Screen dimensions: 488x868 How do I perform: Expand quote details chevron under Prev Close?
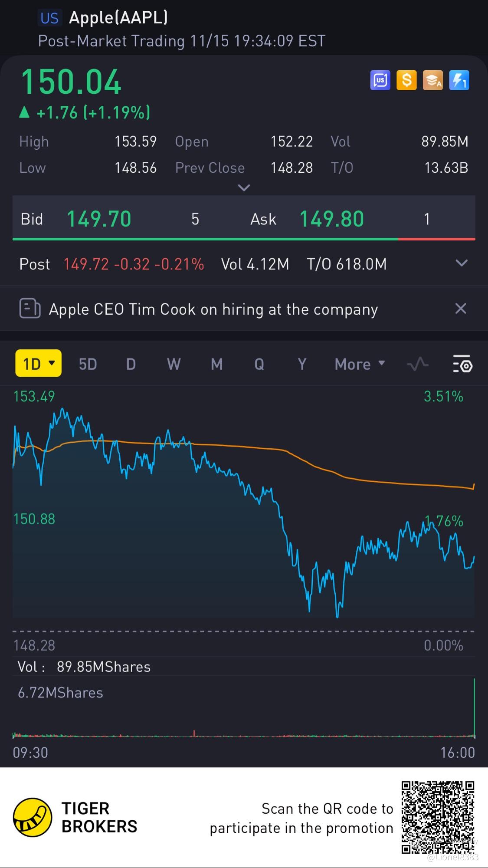[244, 187]
